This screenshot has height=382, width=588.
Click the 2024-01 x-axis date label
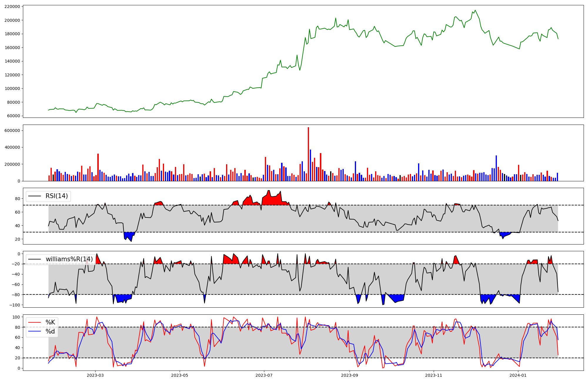pos(518,375)
